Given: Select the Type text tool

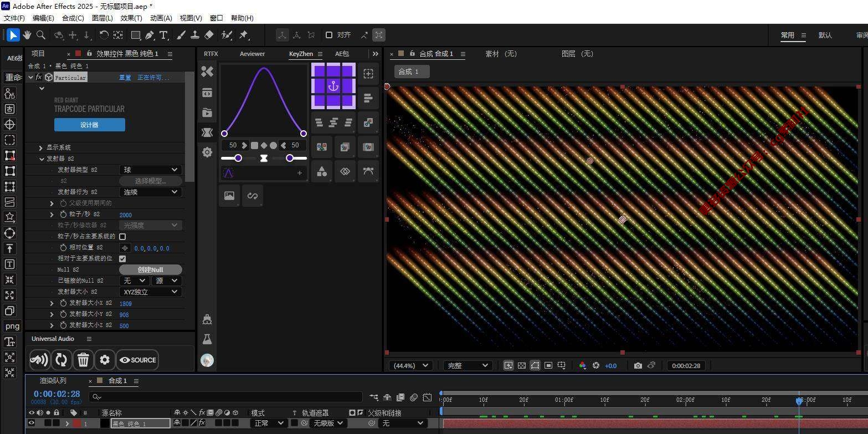Looking at the screenshot, I should (163, 35).
